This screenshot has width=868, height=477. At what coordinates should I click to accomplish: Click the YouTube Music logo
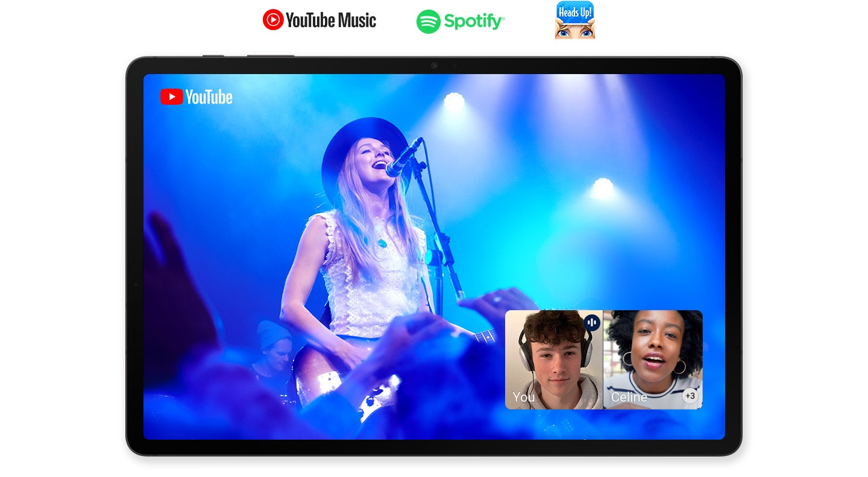click(319, 20)
